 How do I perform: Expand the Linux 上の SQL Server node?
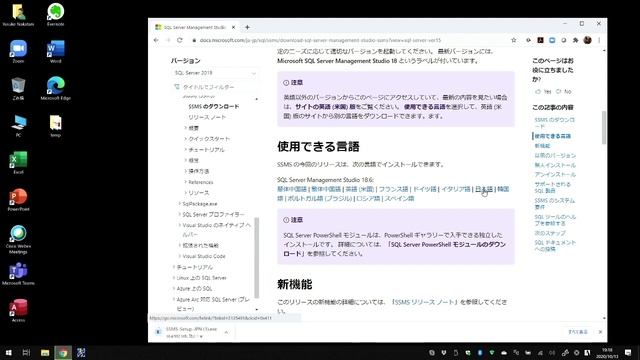[174, 278]
